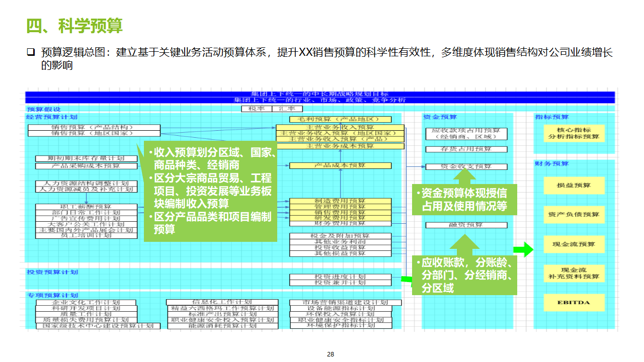Click the yellow 损益预算 box
644x362 pixels.
tap(574, 185)
